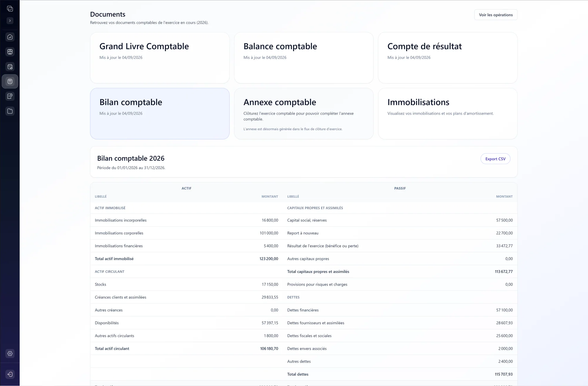Open the folder icon in sidebar

[10, 111]
